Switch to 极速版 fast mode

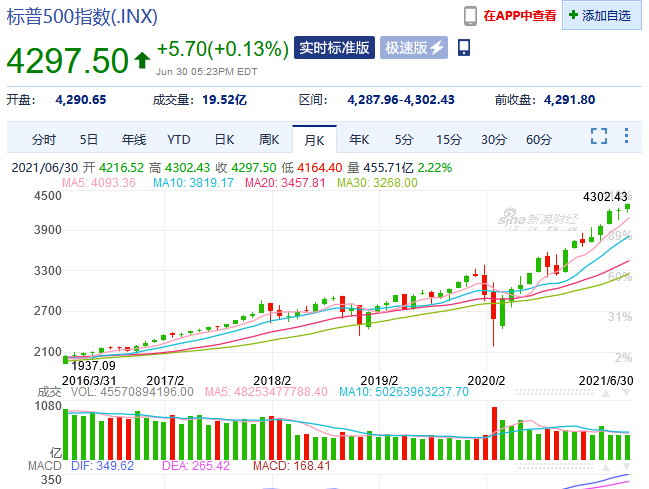pyautogui.click(x=414, y=48)
